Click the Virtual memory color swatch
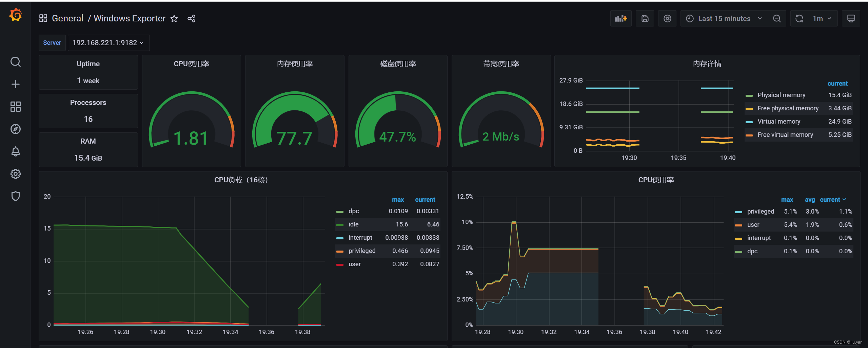This screenshot has width=868, height=348. click(x=749, y=122)
